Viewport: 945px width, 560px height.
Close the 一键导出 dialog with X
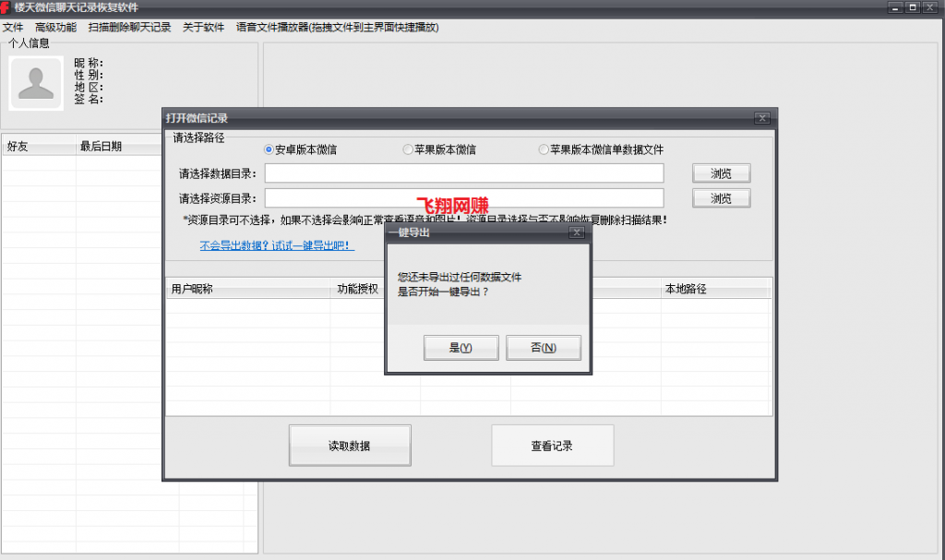[577, 233]
